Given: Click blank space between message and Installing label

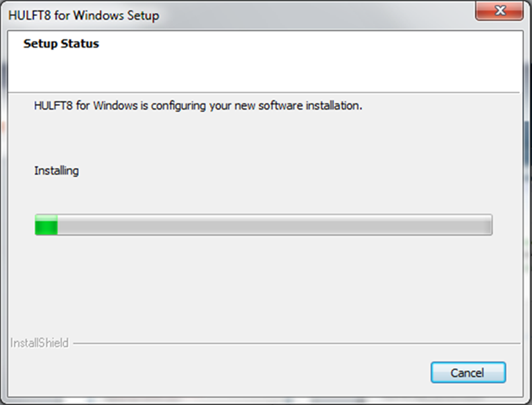Looking at the screenshot, I should 193,138.
